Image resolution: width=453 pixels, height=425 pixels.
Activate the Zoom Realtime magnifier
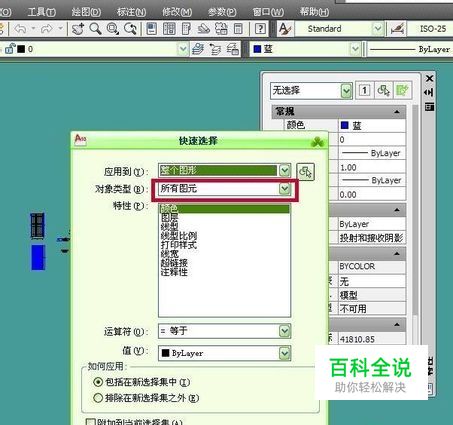tap(95, 29)
